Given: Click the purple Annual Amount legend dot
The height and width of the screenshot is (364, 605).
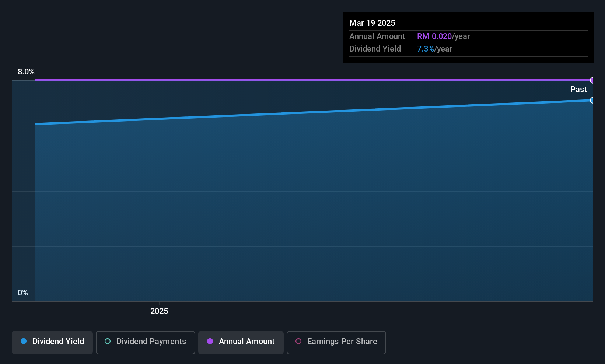Looking at the screenshot, I should [x=210, y=341].
